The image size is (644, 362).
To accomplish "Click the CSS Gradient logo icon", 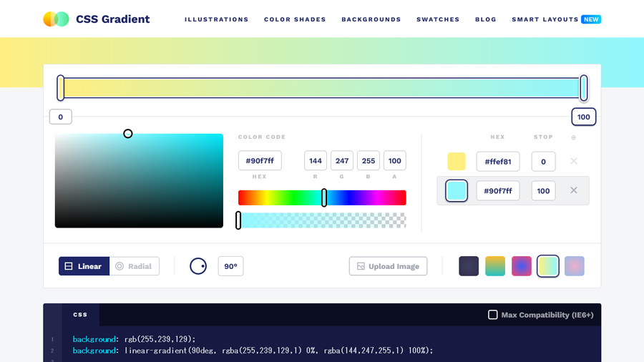I will point(56,19).
